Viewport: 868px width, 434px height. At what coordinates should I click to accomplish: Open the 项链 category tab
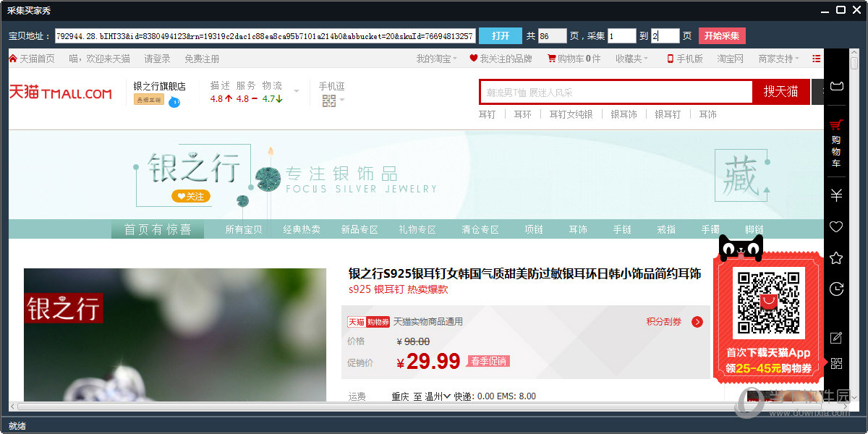click(534, 229)
